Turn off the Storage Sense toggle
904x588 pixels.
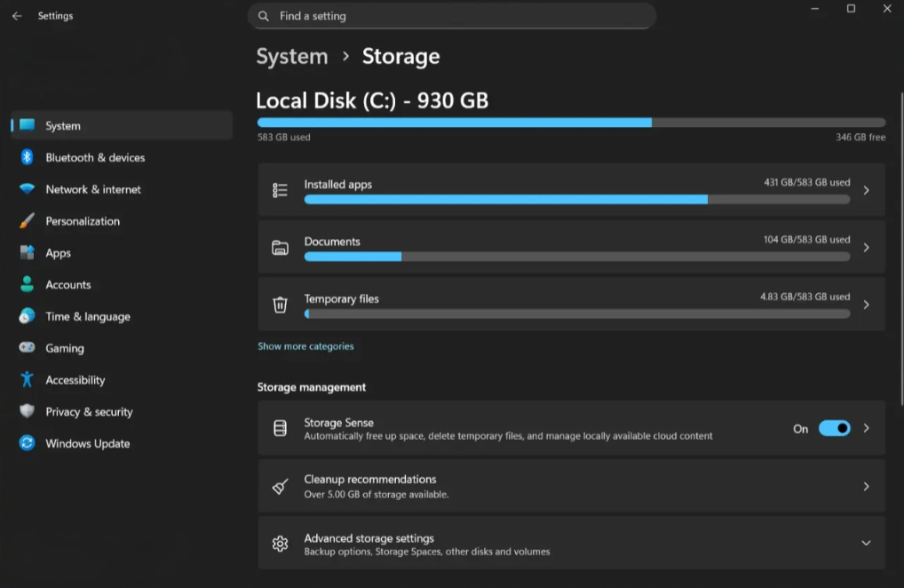click(x=834, y=428)
